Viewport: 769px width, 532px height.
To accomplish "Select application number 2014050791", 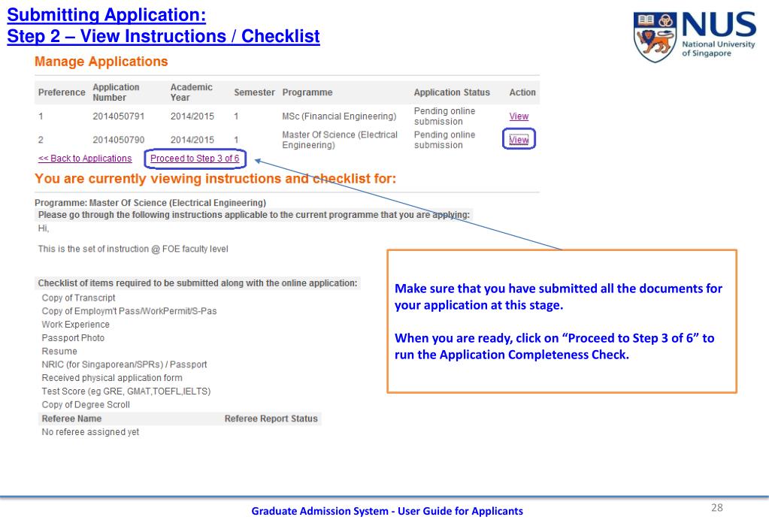I will [x=118, y=116].
